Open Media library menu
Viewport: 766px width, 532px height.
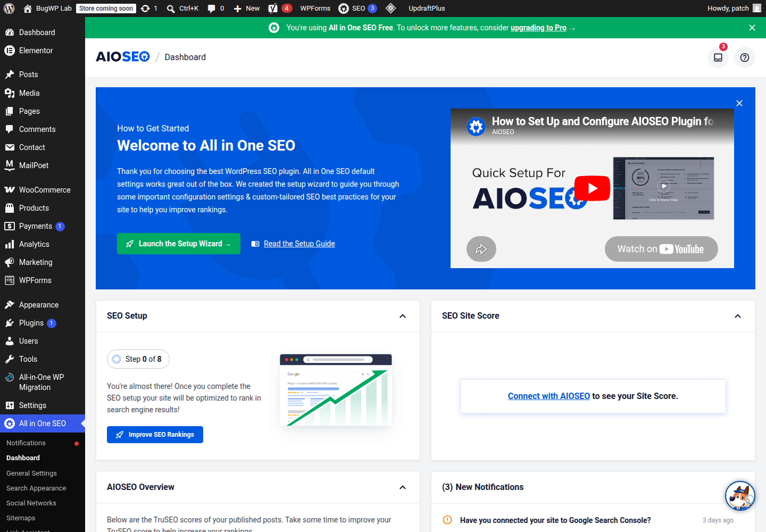pos(43,93)
